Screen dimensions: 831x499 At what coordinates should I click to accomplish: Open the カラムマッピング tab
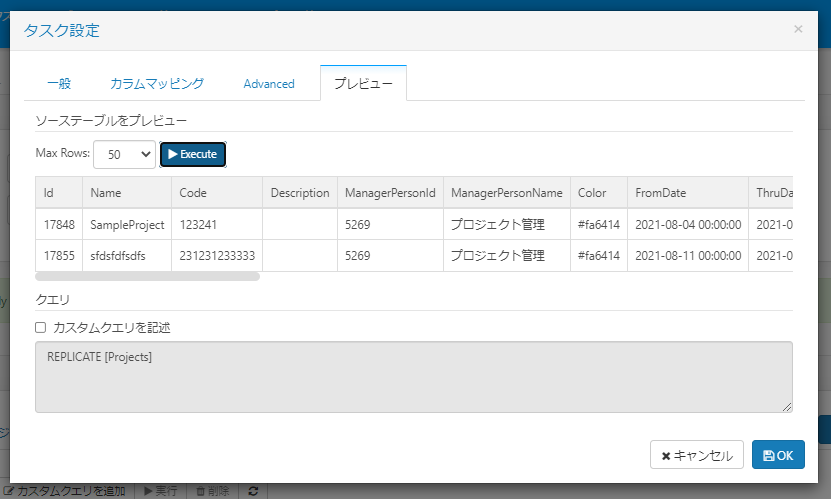pyautogui.click(x=157, y=84)
